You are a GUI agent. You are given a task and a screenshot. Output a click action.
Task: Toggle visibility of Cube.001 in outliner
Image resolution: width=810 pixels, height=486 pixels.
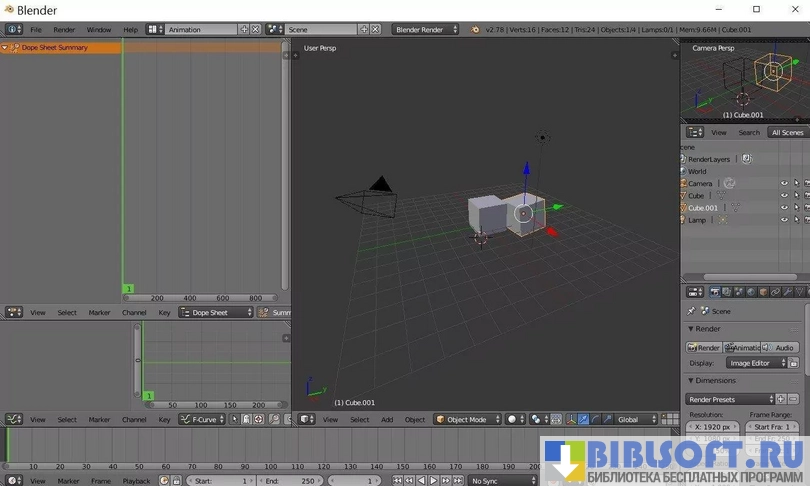click(x=784, y=208)
